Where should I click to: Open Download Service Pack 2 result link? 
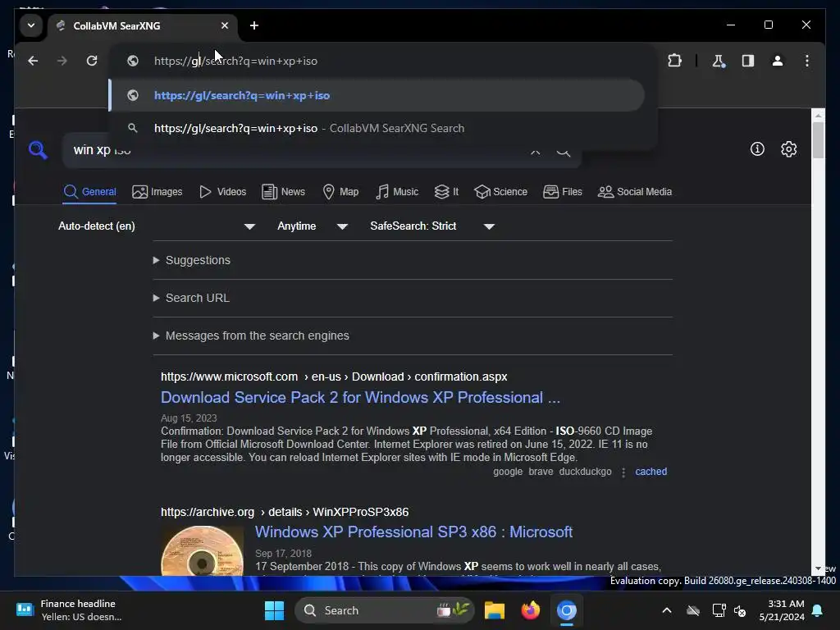click(361, 398)
